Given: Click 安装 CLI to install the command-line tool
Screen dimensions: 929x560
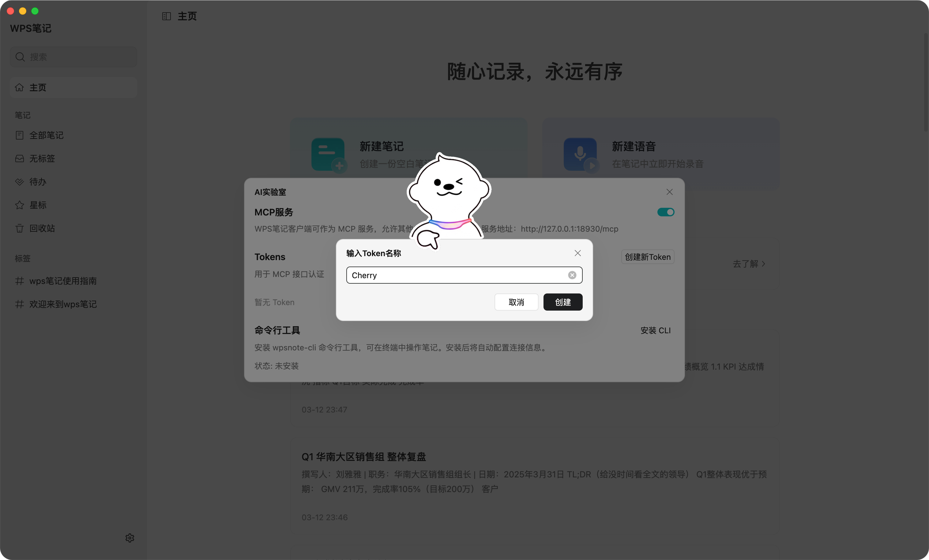Looking at the screenshot, I should pyautogui.click(x=656, y=330).
